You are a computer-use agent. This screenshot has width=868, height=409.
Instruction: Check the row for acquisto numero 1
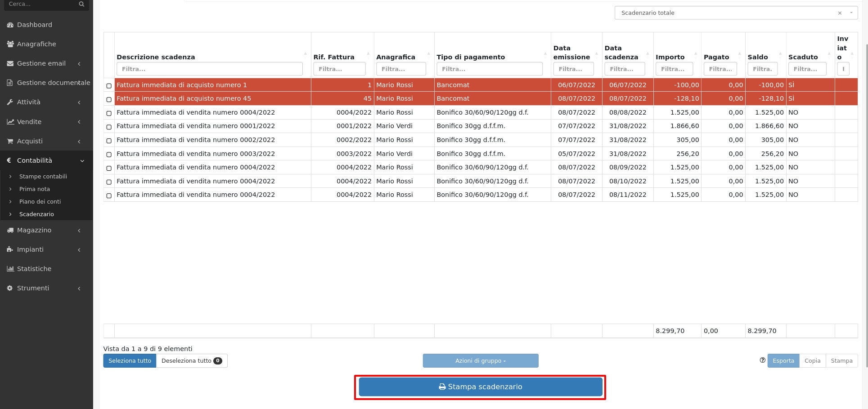[x=109, y=85]
